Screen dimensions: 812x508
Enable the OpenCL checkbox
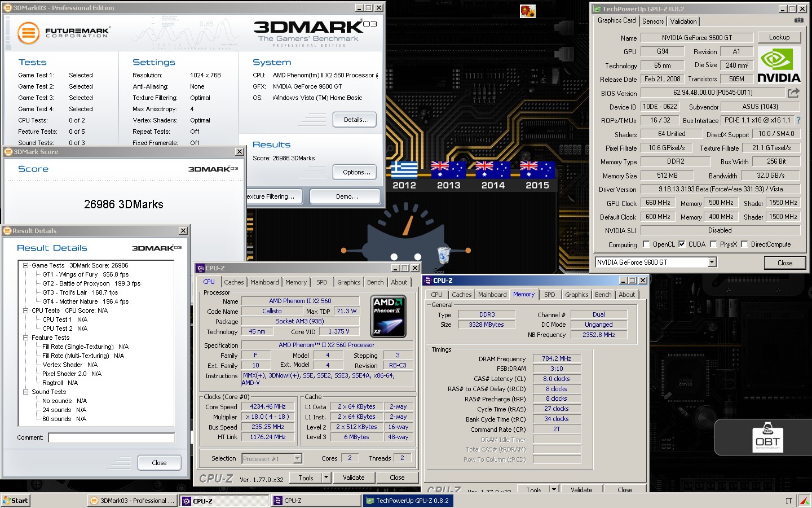coord(646,244)
